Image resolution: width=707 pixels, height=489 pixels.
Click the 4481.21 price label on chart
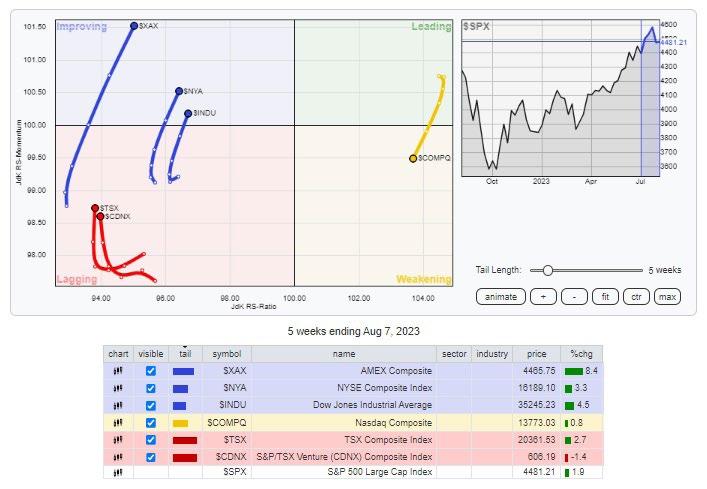coord(673,42)
